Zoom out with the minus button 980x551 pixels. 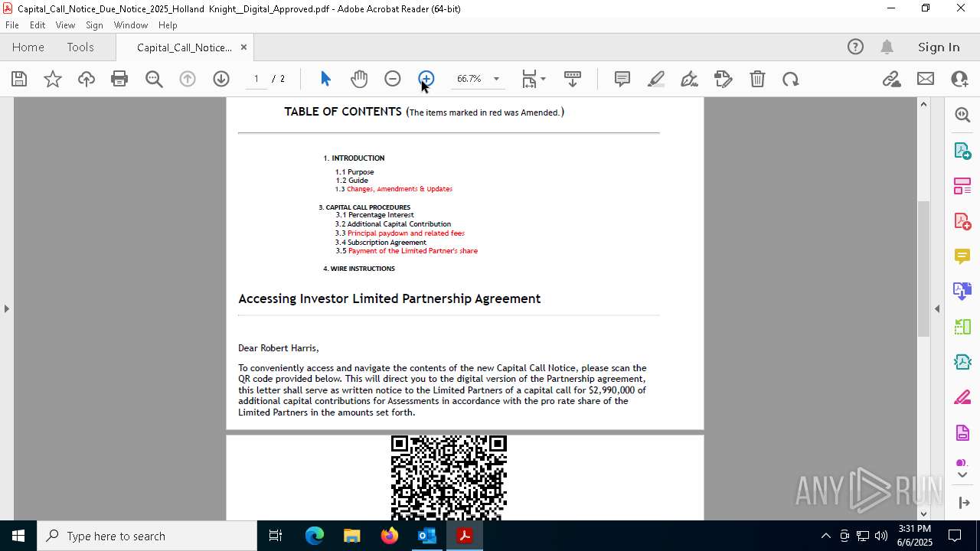[x=393, y=79]
